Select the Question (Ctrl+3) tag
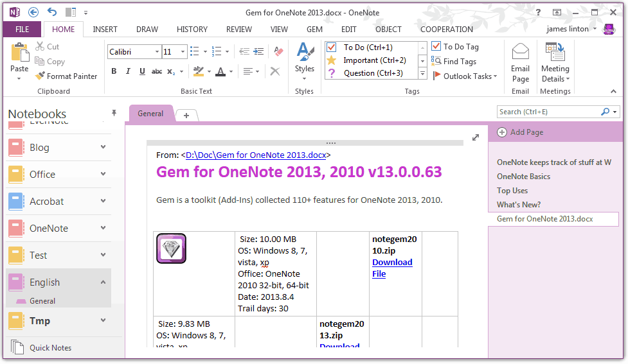Screen dimensions: 628x364 pyautogui.click(x=372, y=73)
